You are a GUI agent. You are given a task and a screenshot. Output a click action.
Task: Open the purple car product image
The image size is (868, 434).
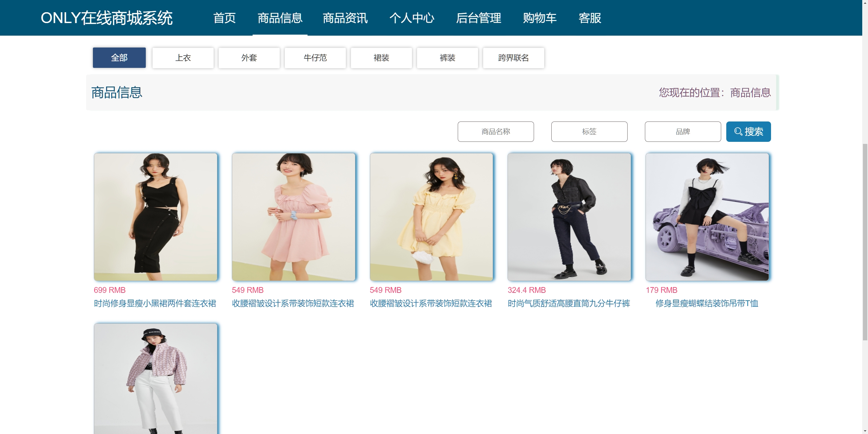tap(707, 217)
